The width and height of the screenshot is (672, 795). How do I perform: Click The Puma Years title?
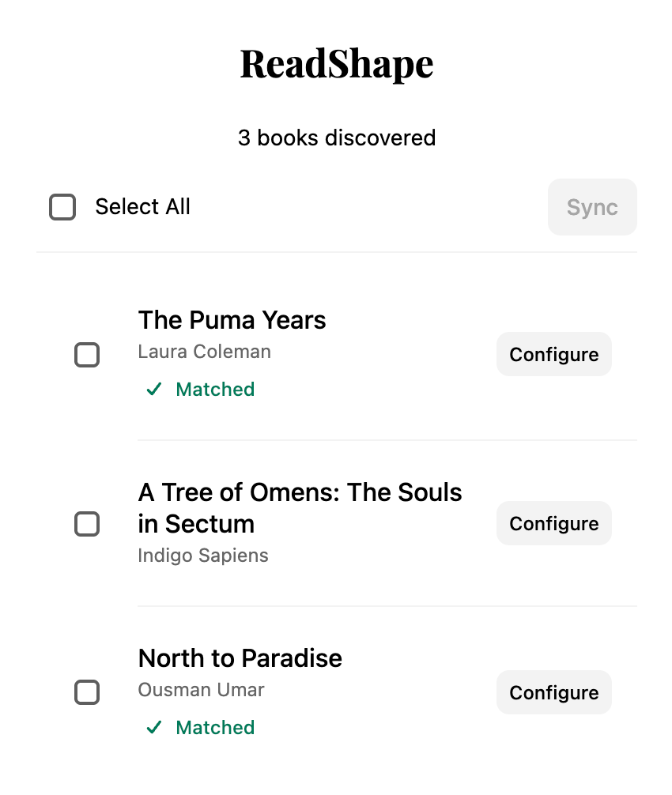point(232,320)
